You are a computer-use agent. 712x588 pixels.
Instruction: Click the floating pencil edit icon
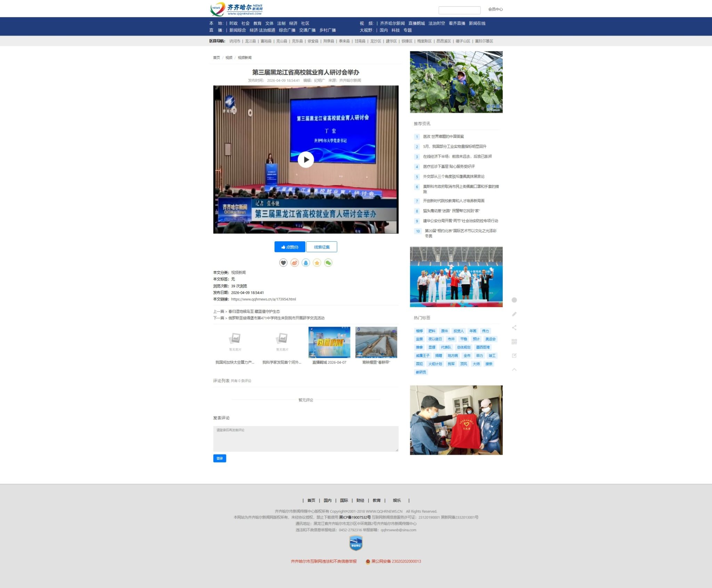coord(514,314)
